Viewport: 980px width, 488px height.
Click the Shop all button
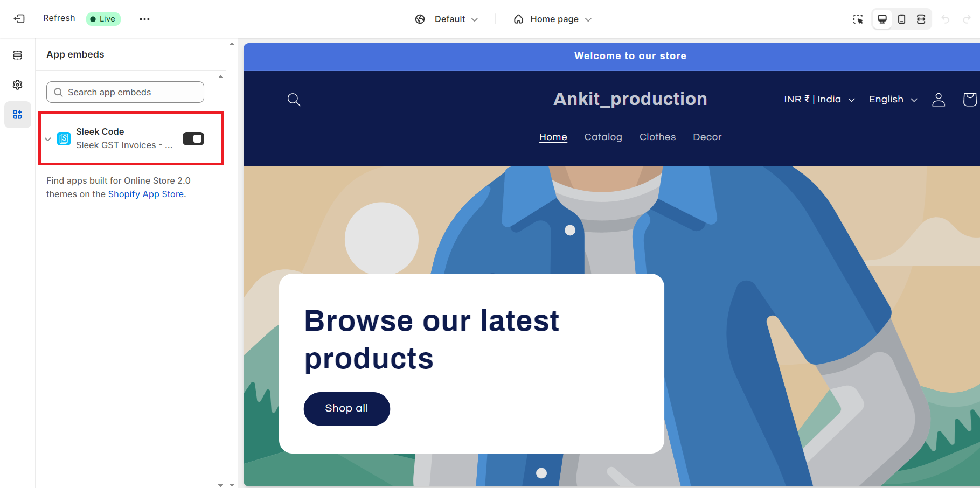(347, 409)
